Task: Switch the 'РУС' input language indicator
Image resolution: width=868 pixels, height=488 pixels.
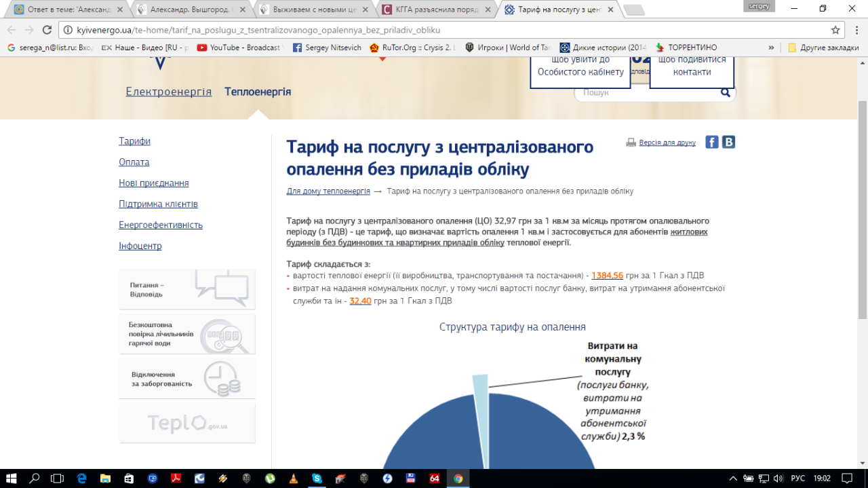Action: tap(799, 478)
